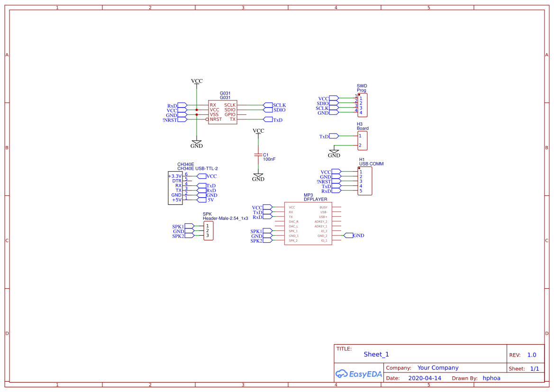The image size is (554, 392).
Task: Select the H1 USB COMM connector
Action: pyautogui.click(x=365, y=181)
